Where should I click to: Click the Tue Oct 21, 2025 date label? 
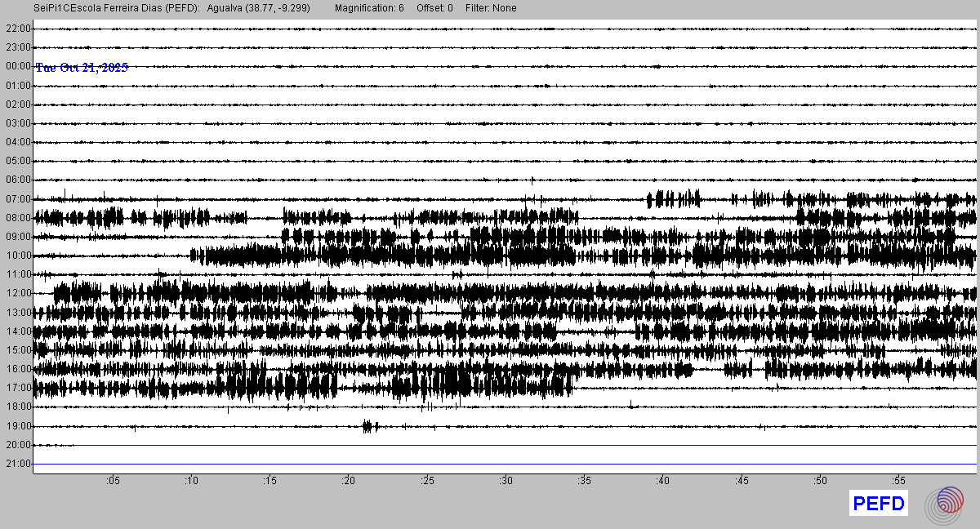[82, 68]
